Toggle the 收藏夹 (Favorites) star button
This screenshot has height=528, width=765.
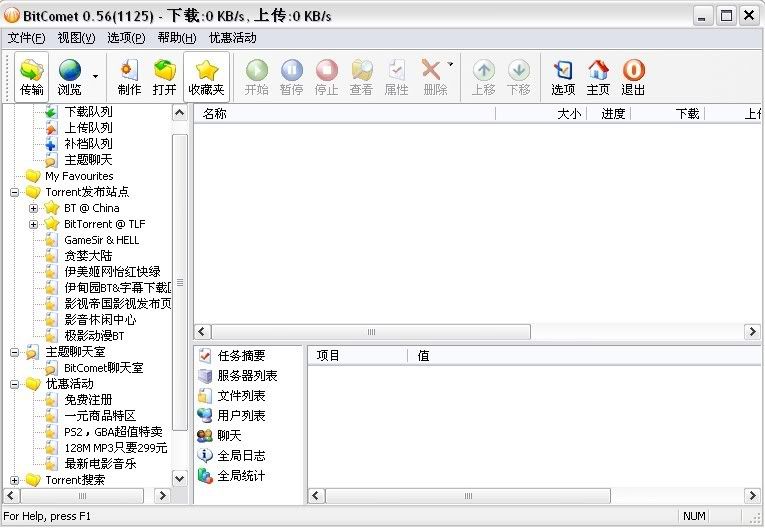[x=206, y=77]
